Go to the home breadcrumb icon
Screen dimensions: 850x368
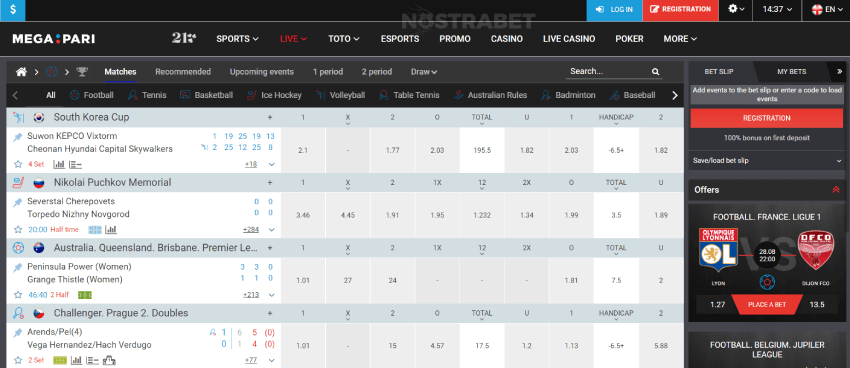(x=22, y=72)
